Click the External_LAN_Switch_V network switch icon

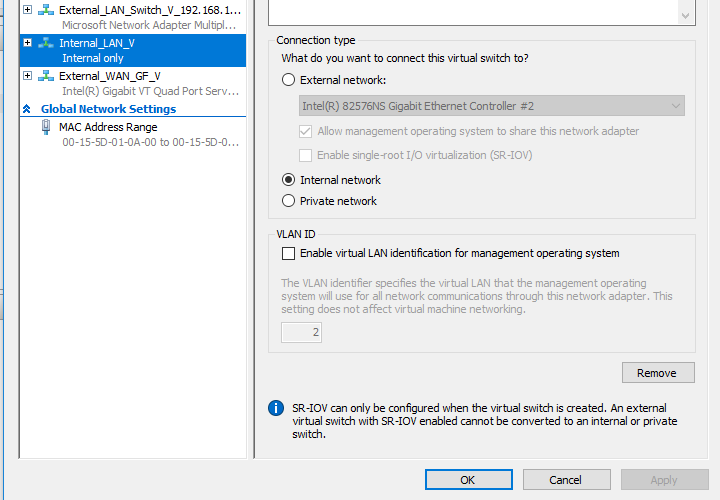tap(45, 10)
